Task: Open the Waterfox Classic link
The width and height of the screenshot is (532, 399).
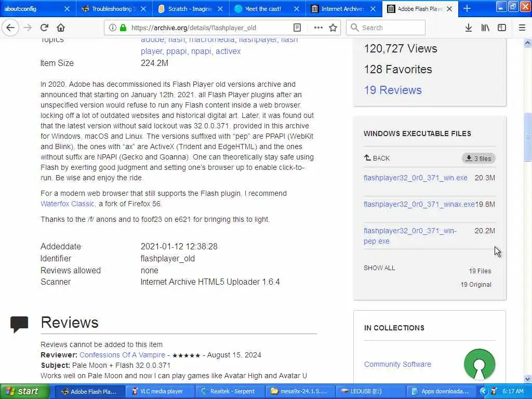Action: point(68,204)
